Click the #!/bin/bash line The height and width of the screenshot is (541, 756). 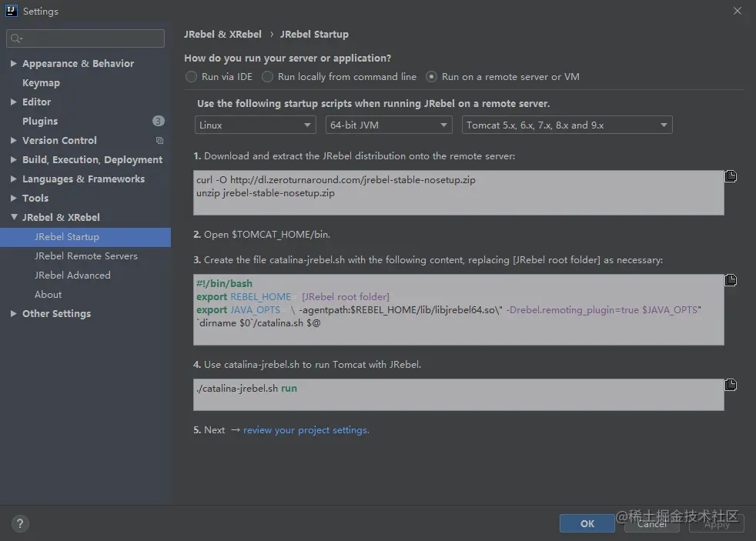point(224,284)
